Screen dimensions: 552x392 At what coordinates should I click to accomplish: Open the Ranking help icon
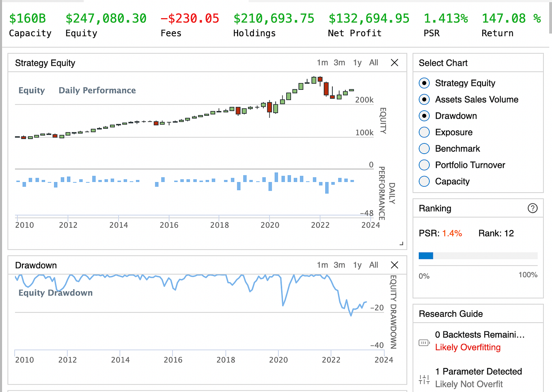[x=532, y=208]
